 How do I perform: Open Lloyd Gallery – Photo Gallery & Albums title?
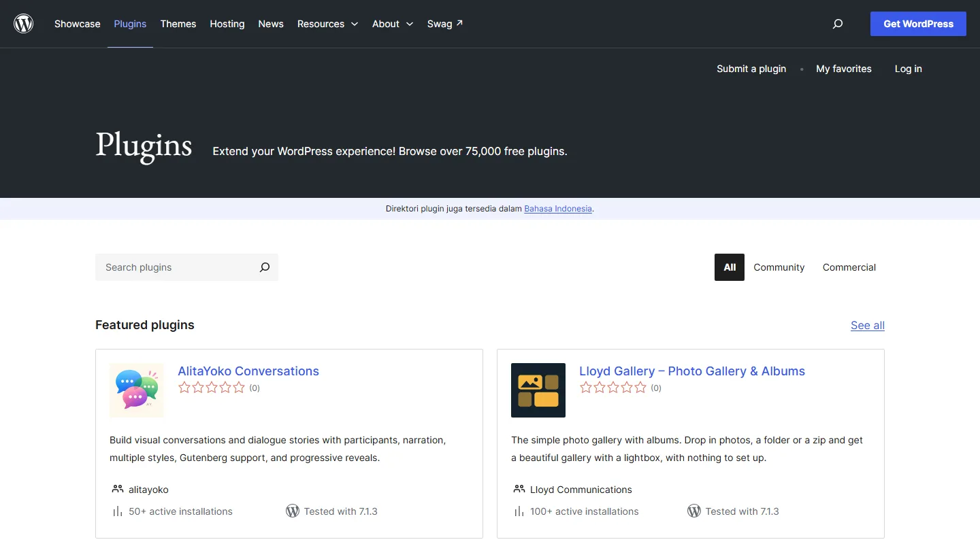click(x=692, y=371)
